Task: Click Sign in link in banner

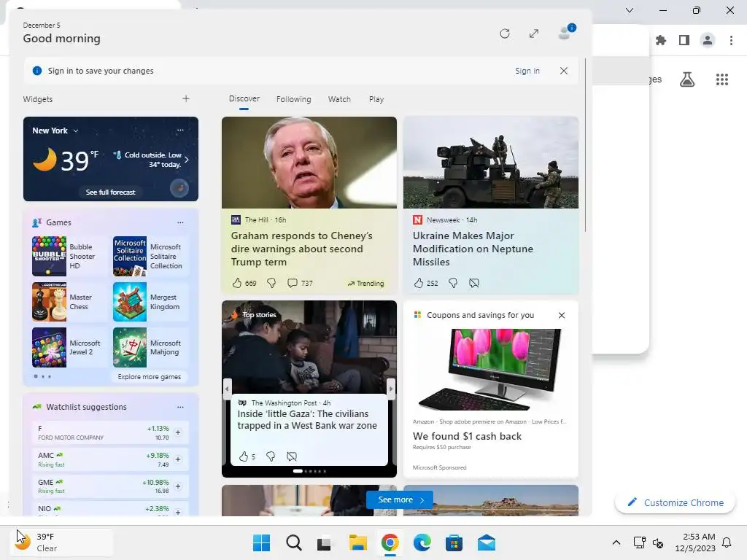Action: tap(527, 71)
